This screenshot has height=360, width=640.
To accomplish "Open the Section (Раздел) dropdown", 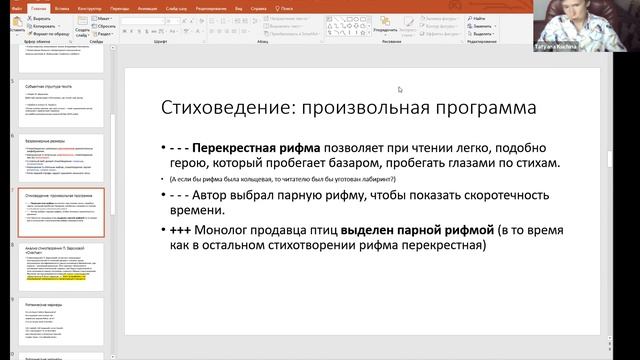I will (x=103, y=34).
